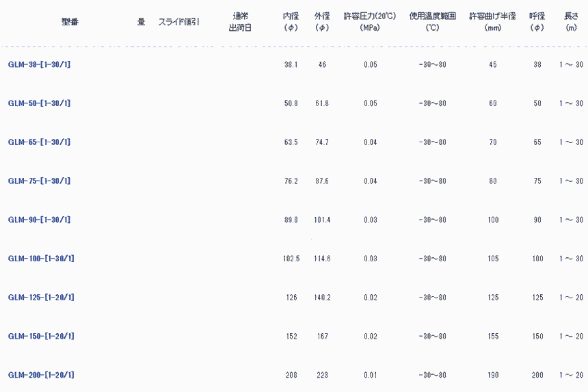This screenshot has height=392, width=588.
Task: Open the GLM-50-[1-30/1] product link
Action: [x=39, y=103]
